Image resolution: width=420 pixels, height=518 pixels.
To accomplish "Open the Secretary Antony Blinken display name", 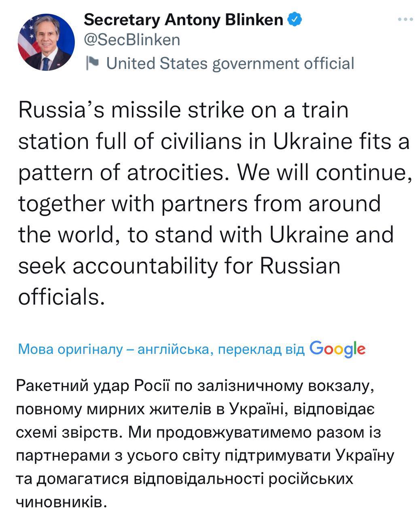I will click(183, 19).
